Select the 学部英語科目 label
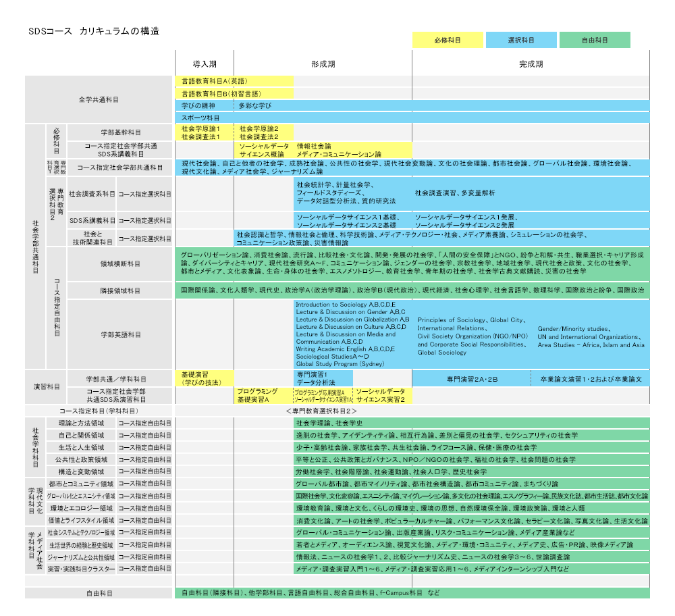Viewport: 675px width, 616px height. [x=120, y=334]
